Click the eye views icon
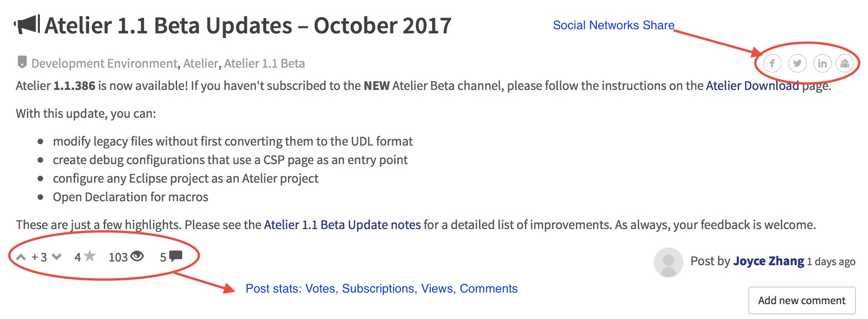 pyautogui.click(x=137, y=256)
